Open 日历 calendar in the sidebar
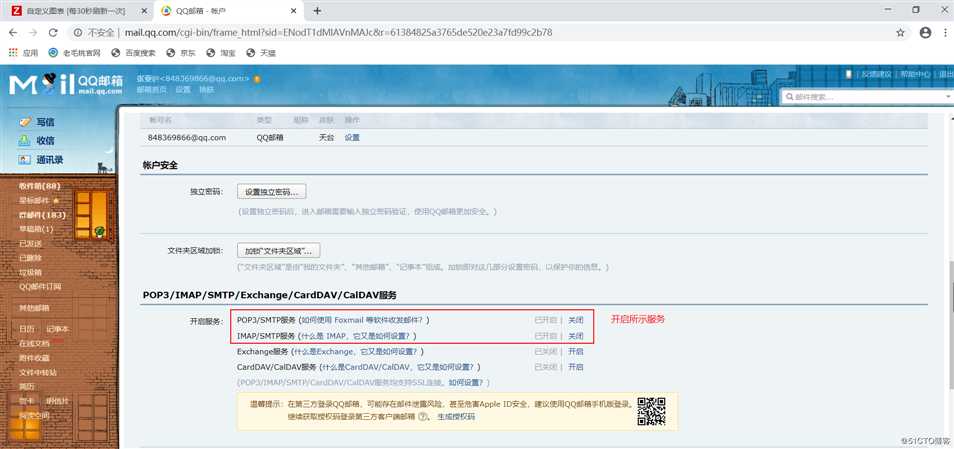Viewport: 954px width, 449px height. (27, 329)
